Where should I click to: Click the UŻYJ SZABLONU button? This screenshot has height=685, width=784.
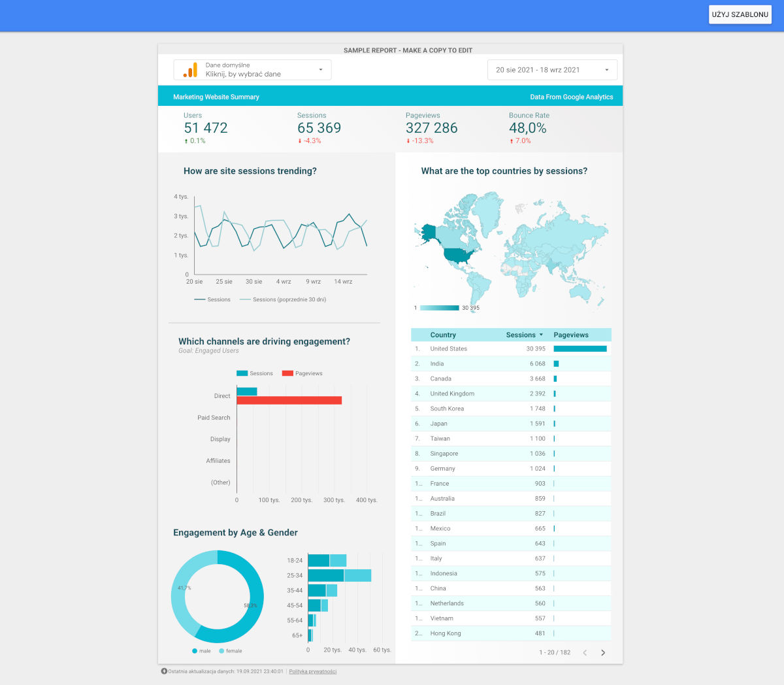(740, 14)
